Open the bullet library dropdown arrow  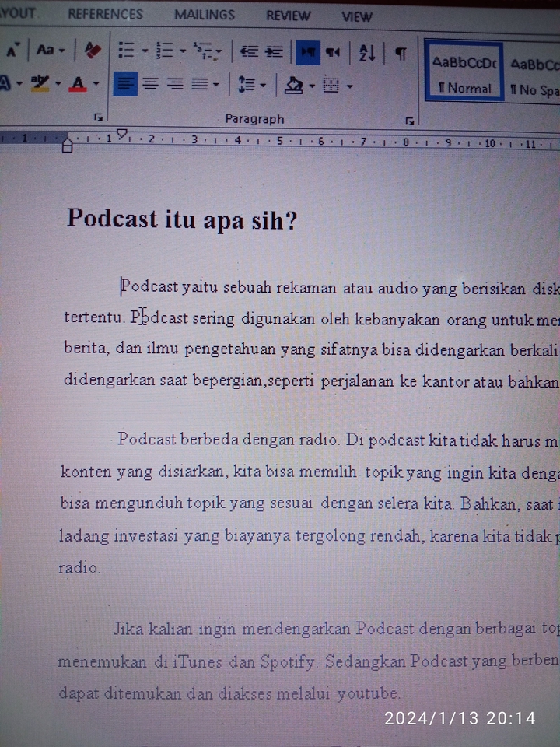click(x=145, y=51)
